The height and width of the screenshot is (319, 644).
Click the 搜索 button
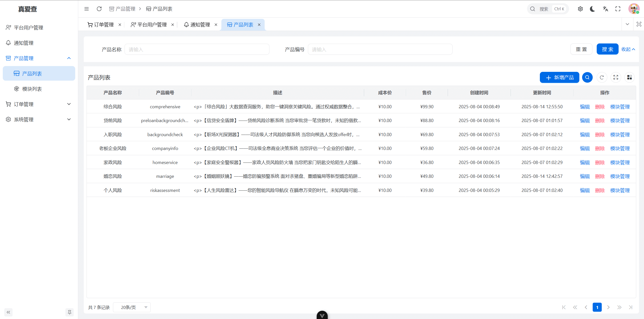(x=608, y=49)
